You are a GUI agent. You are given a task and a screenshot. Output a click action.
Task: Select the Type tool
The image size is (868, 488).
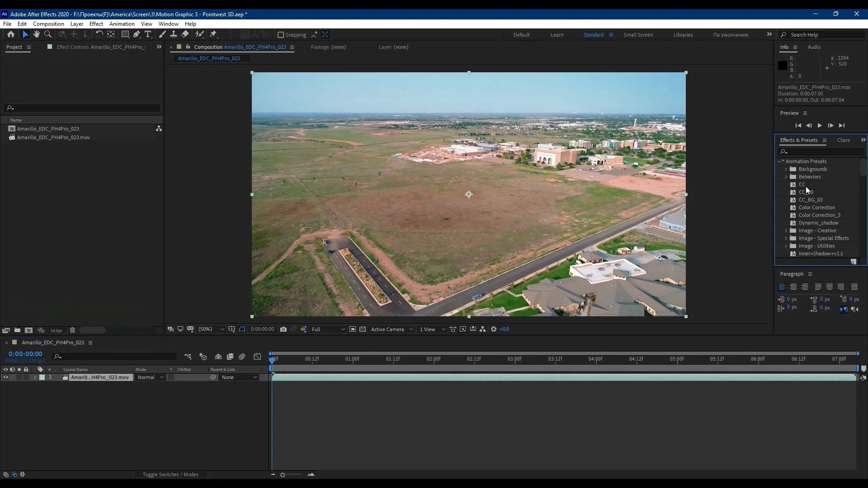point(148,34)
